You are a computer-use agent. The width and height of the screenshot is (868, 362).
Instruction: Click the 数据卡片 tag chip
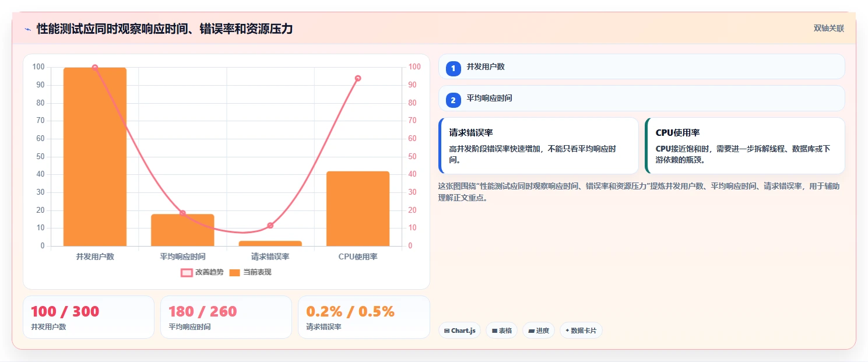(x=581, y=331)
